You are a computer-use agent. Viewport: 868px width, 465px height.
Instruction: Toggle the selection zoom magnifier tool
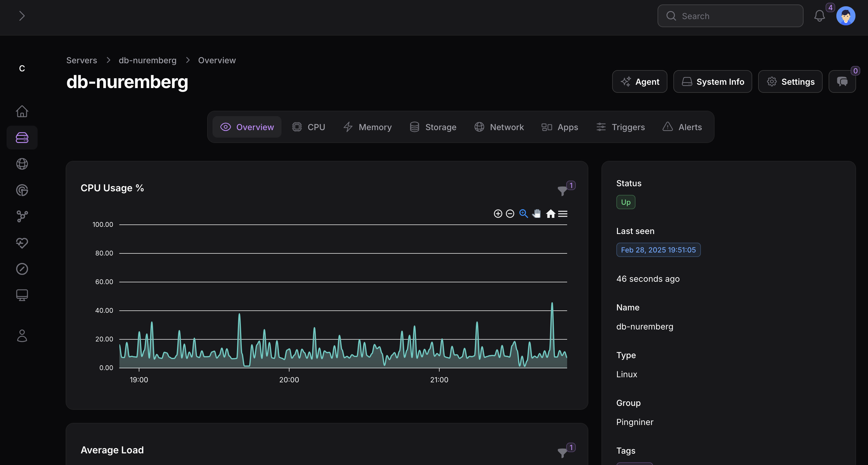pyautogui.click(x=523, y=214)
